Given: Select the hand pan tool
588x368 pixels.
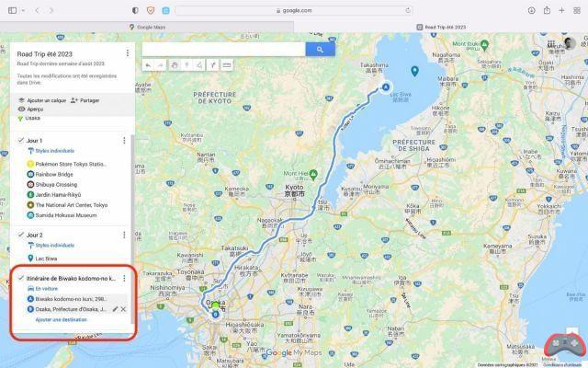Looking at the screenshot, I should click(x=175, y=65).
